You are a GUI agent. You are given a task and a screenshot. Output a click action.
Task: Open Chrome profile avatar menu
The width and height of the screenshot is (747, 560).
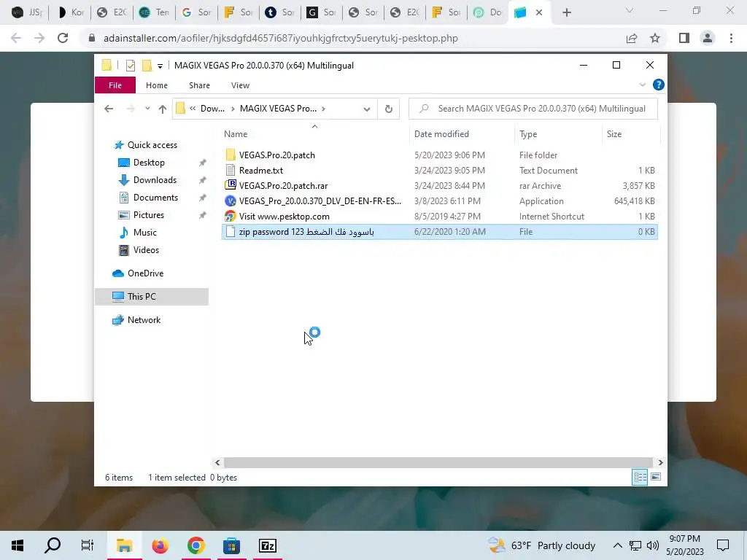[x=708, y=38]
